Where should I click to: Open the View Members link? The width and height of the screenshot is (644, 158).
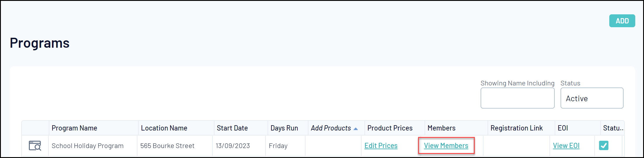click(x=446, y=145)
